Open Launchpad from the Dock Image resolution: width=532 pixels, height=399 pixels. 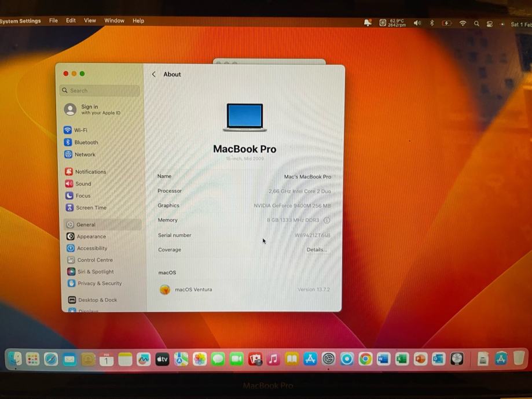32,359
